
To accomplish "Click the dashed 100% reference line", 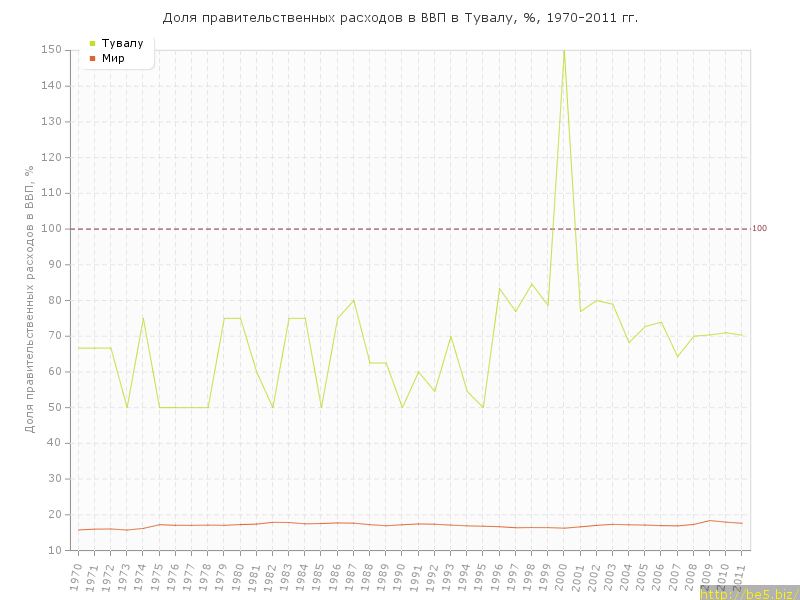I will pos(400,229).
